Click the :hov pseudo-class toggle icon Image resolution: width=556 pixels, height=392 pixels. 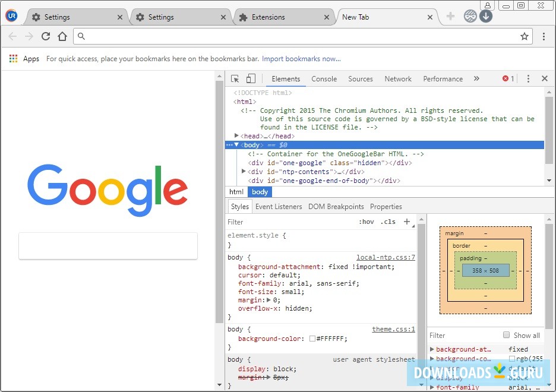(367, 221)
